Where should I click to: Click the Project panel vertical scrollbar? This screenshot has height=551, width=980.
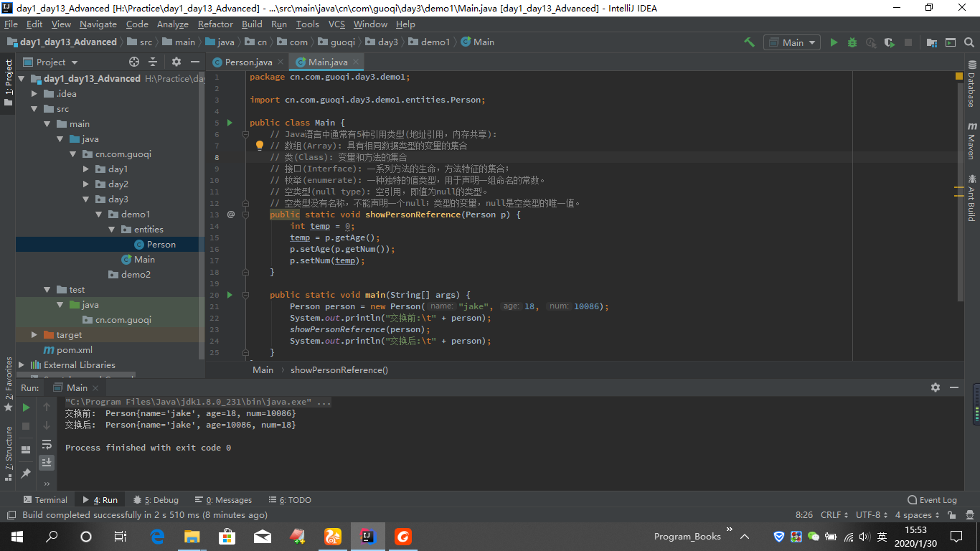pyautogui.click(x=202, y=215)
